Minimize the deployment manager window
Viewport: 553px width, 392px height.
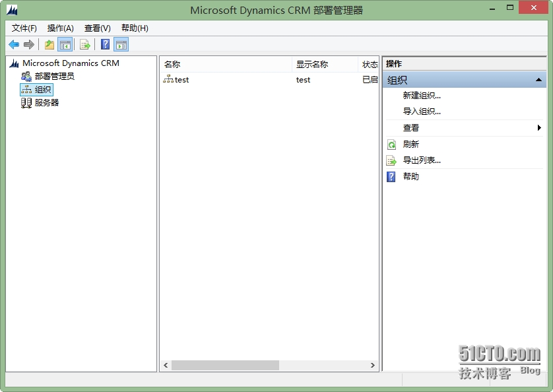click(x=492, y=9)
